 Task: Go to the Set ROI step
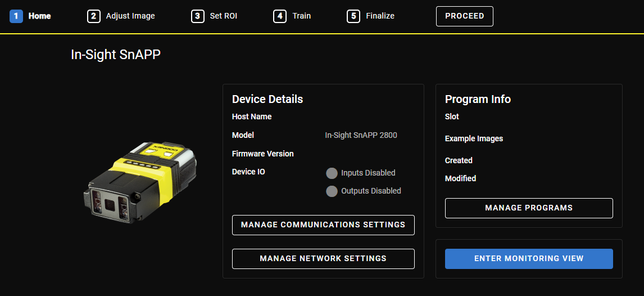tap(224, 16)
